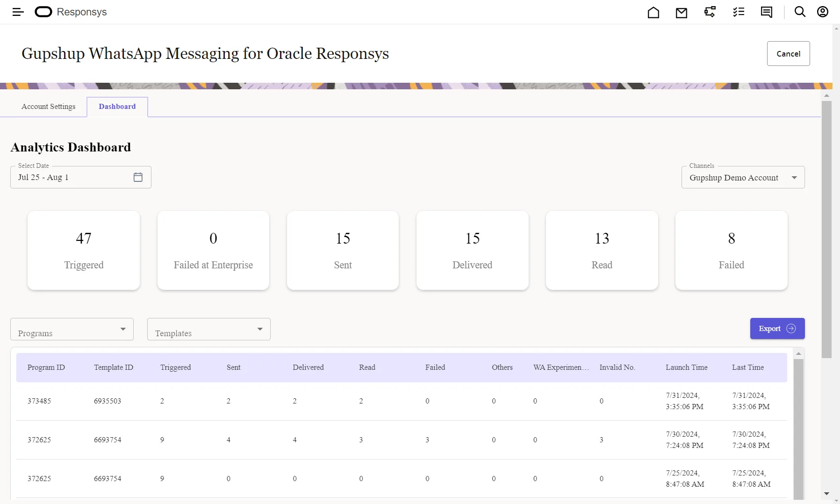Select the Dashboard tab
The height and width of the screenshot is (504, 840).
(117, 107)
